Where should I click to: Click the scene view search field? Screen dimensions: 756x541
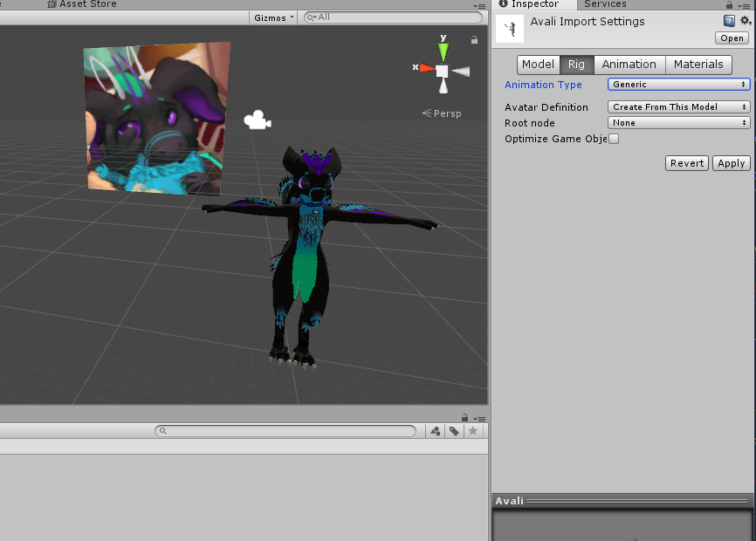click(x=393, y=17)
